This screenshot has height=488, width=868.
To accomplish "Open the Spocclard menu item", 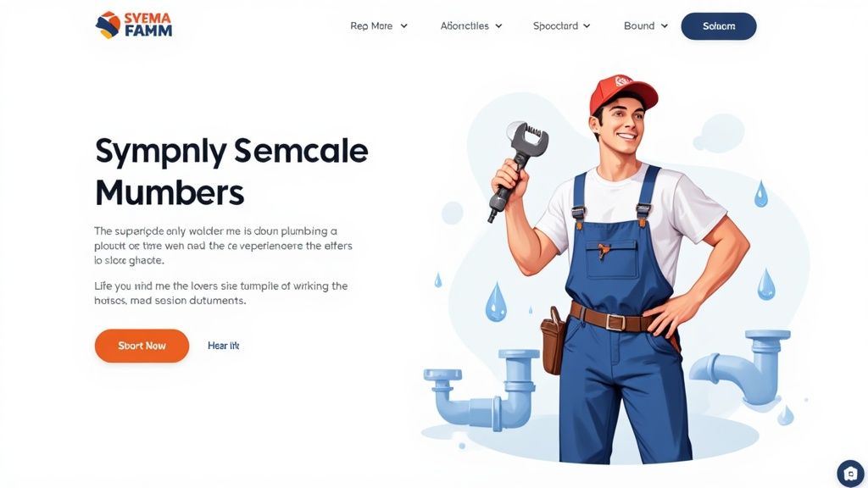I will click(x=555, y=26).
